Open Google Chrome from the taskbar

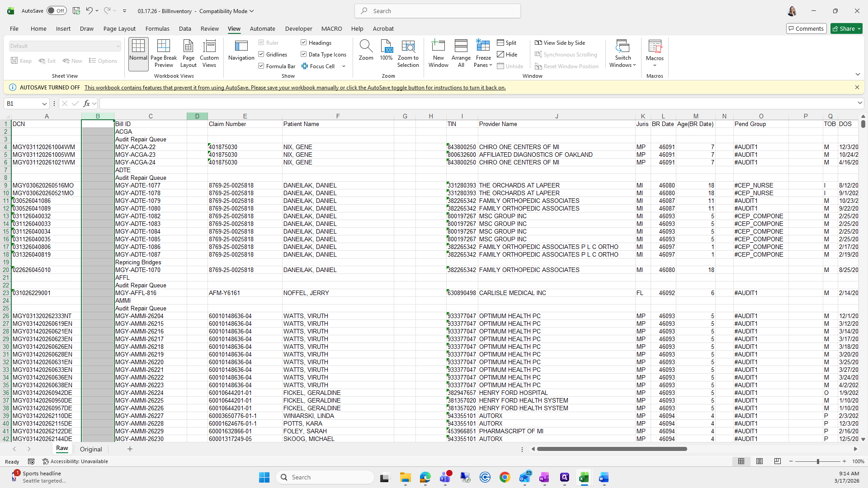click(505, 478)
